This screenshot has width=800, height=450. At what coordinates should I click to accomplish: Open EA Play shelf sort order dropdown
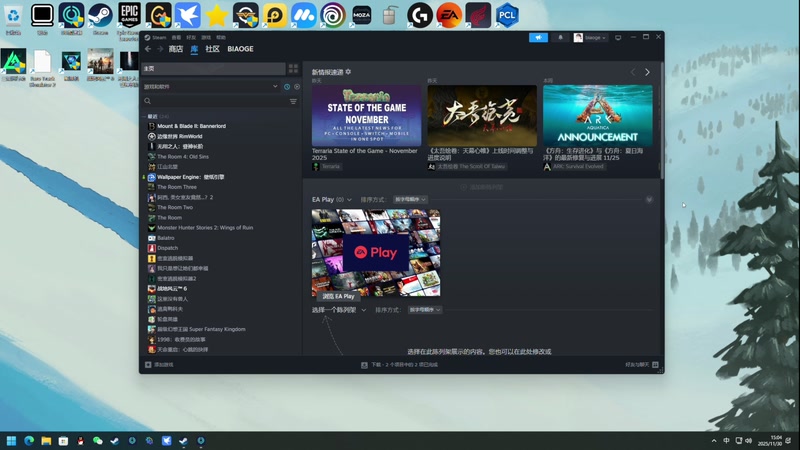click(x=411, y=199)
